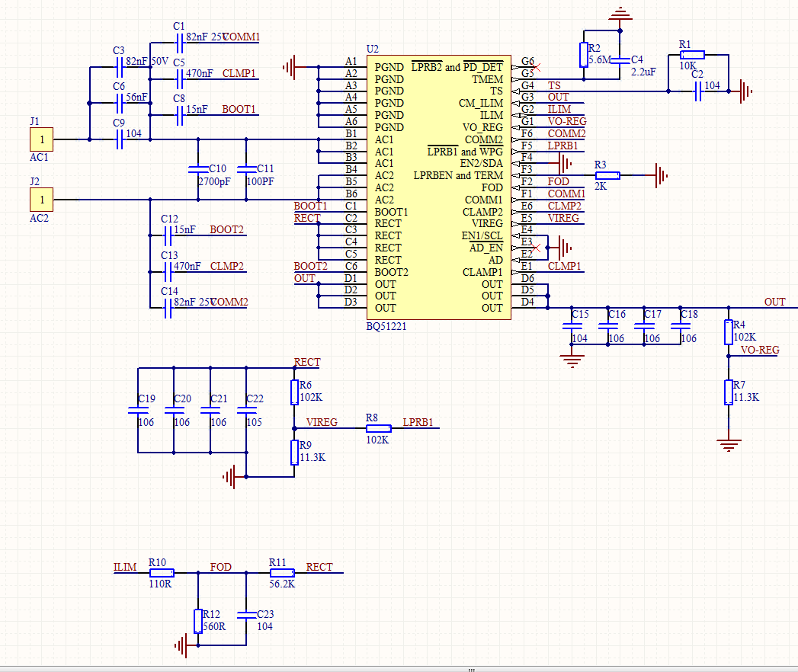798x672 pixels.
Task: Select capacitor C18 symbol on the OUT rail
Action: 681,326
